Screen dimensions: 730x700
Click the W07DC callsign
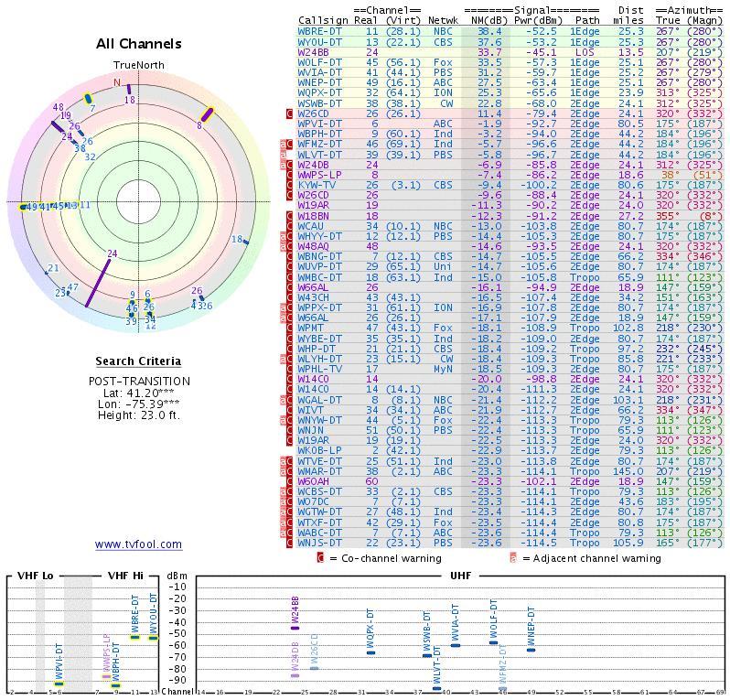[314, 502]
